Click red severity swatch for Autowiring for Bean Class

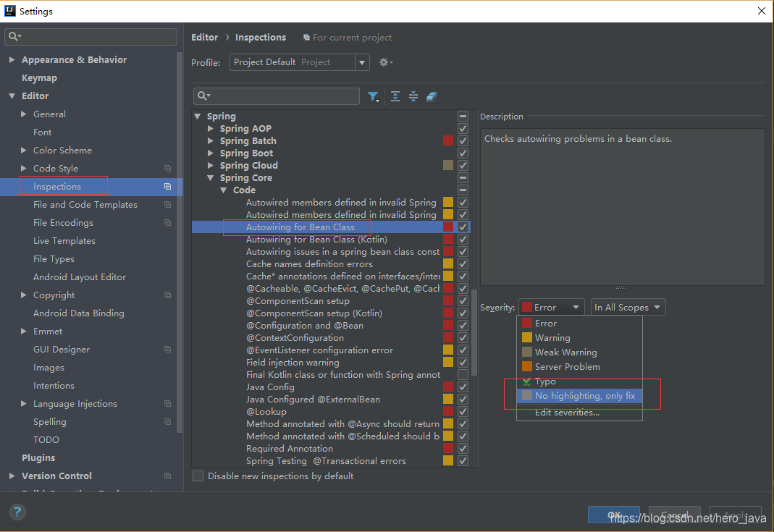[x=448, y=227]
